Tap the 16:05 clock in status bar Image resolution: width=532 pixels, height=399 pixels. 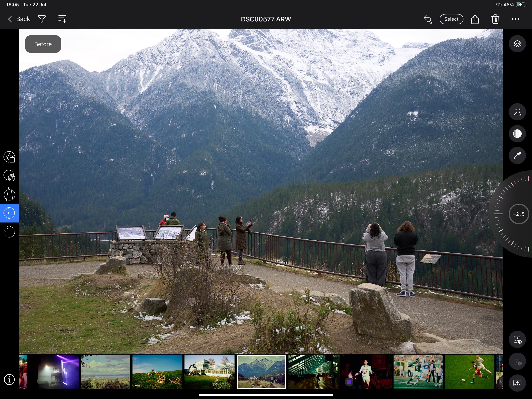[12, 4]
